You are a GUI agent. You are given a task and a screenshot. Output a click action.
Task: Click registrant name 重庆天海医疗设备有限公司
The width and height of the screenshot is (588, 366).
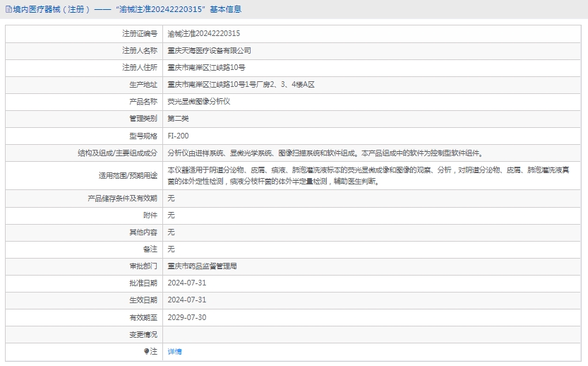[x=209, y=50]
